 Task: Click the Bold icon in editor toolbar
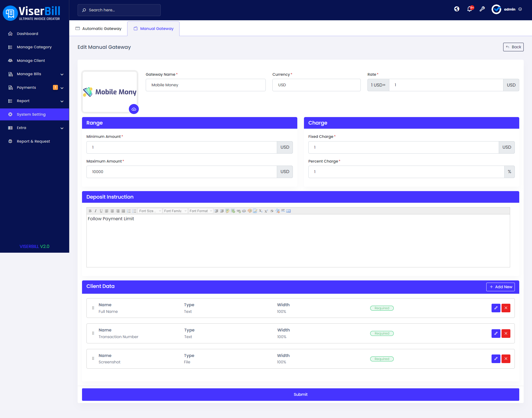[90, 211]
